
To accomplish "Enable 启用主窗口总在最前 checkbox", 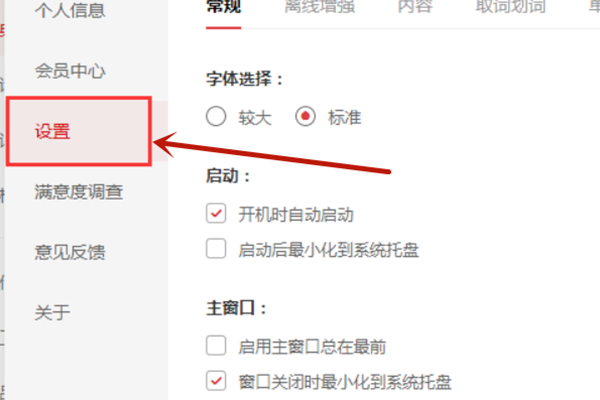I will 216,346.
